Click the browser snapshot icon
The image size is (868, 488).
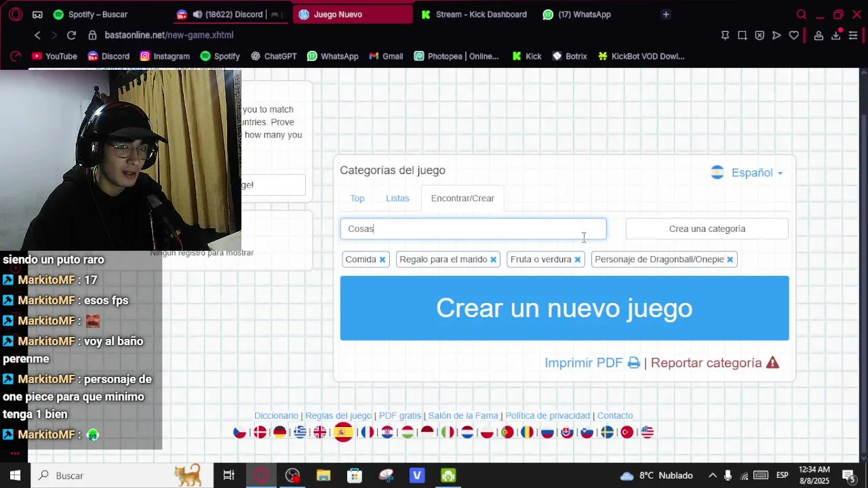(x=743, y=35)
